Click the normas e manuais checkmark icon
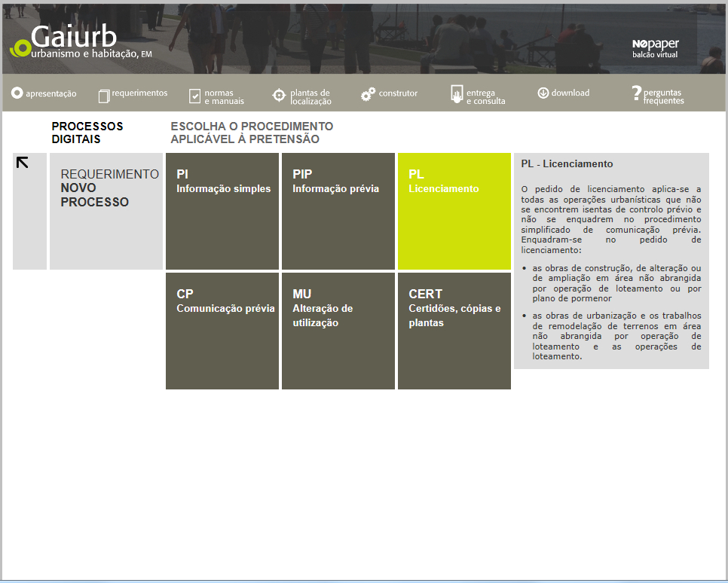 (195, 96)
